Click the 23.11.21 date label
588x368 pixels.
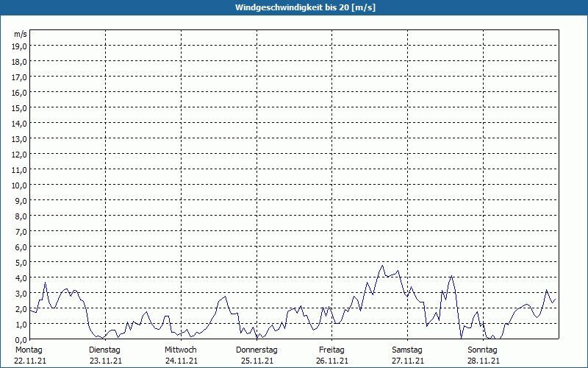pos(105,361)
